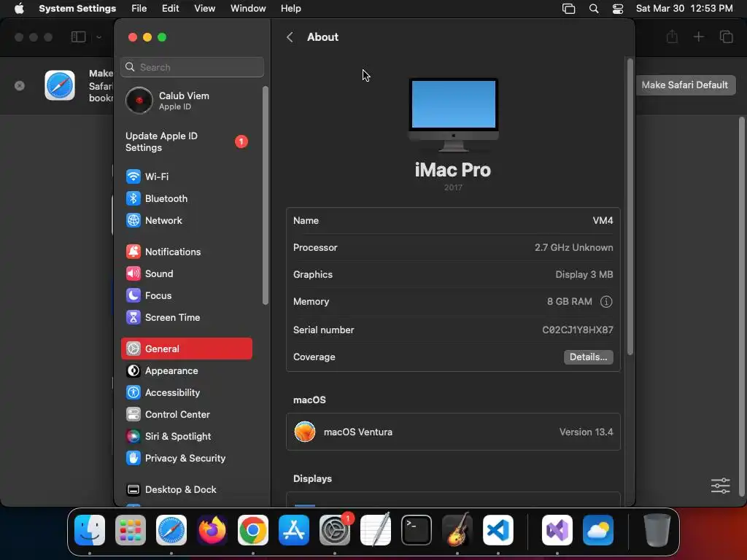747x560 pixels.
Task: Launch Visual Studio Code from the Dock
Action: pyautogui.click(x=498, y=530)
